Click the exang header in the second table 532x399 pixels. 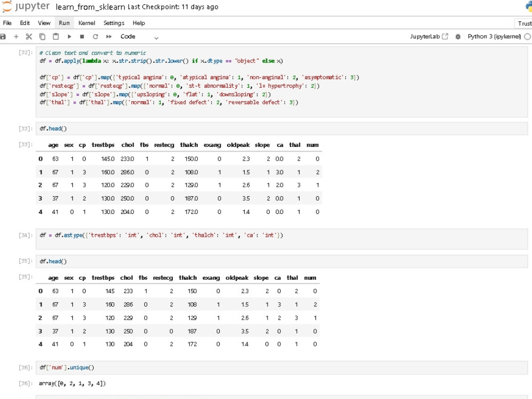(211, 278)
